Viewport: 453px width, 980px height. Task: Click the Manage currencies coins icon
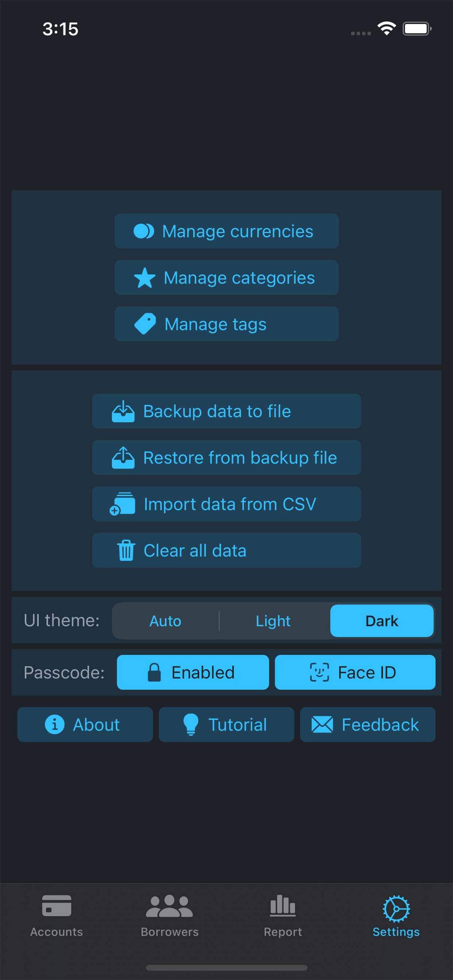tap(143, 231)
